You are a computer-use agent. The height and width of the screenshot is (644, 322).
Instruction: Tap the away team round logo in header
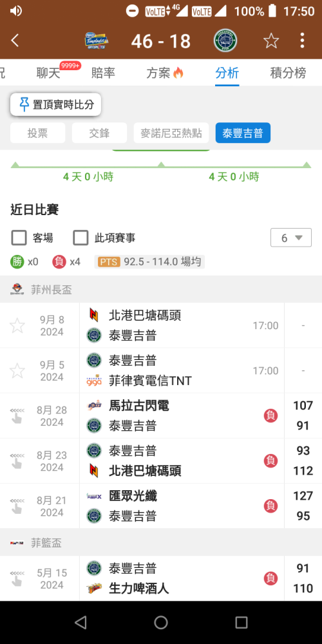tap(225, 41)
